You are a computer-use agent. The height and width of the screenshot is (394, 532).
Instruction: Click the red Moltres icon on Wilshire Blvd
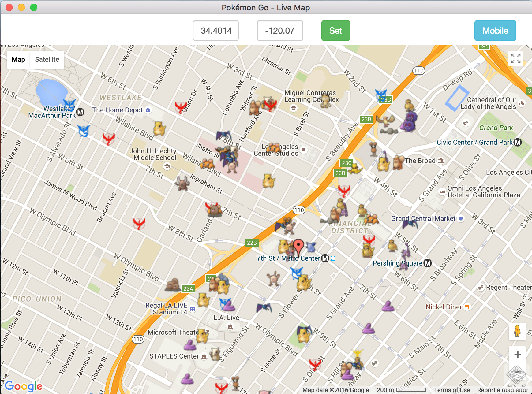click(109, 139)
